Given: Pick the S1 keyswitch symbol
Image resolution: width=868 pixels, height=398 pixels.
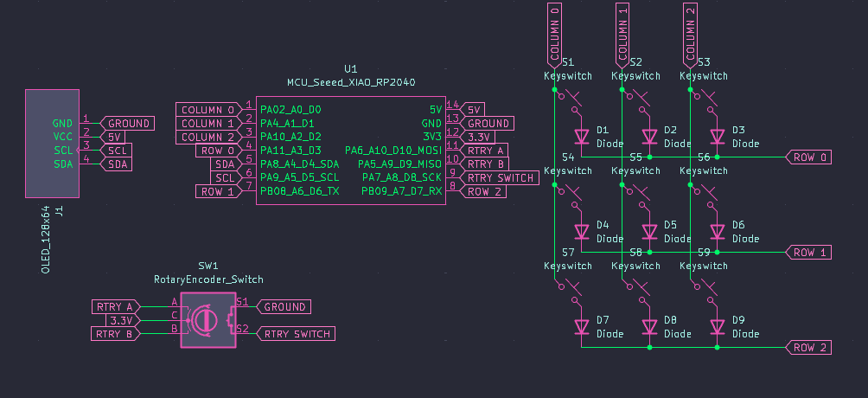Looking at the screenshot, I should [571, 103].
